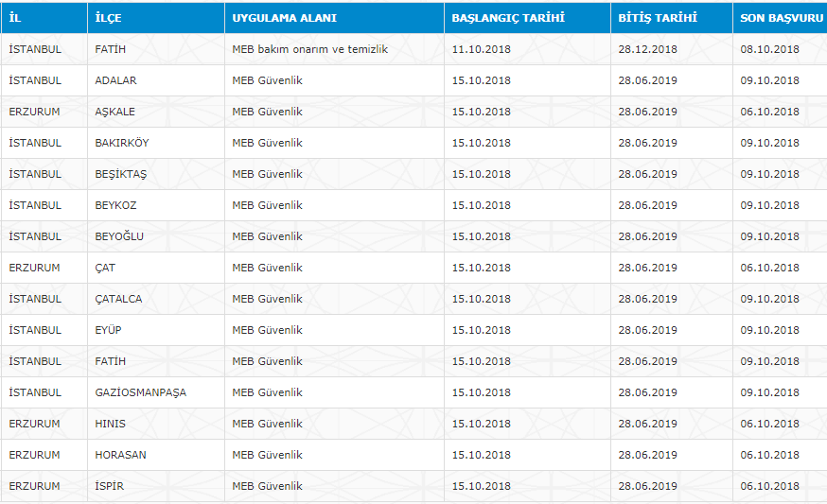Image resolution: width=827 pixels, height=504 pixels.
Task: Click on the BAKIRKÖY district entry
Action: point(121,143)
